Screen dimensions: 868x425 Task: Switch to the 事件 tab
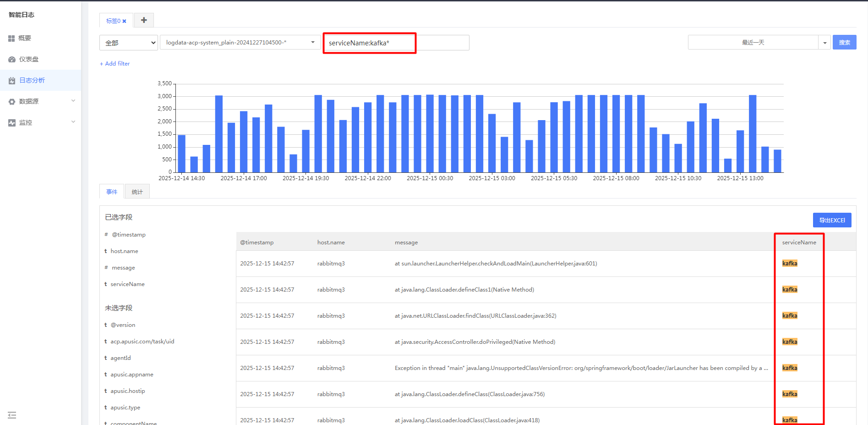[x=112, y=192]
